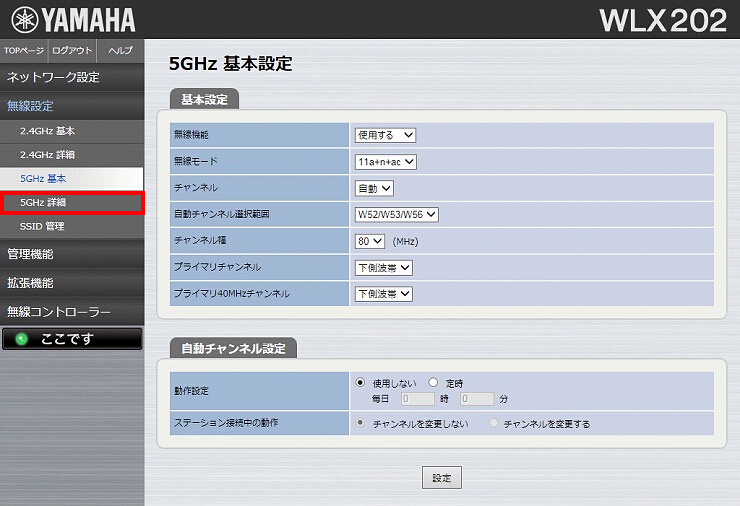Select the 使用しない radio button

click(x=360, y=382)
